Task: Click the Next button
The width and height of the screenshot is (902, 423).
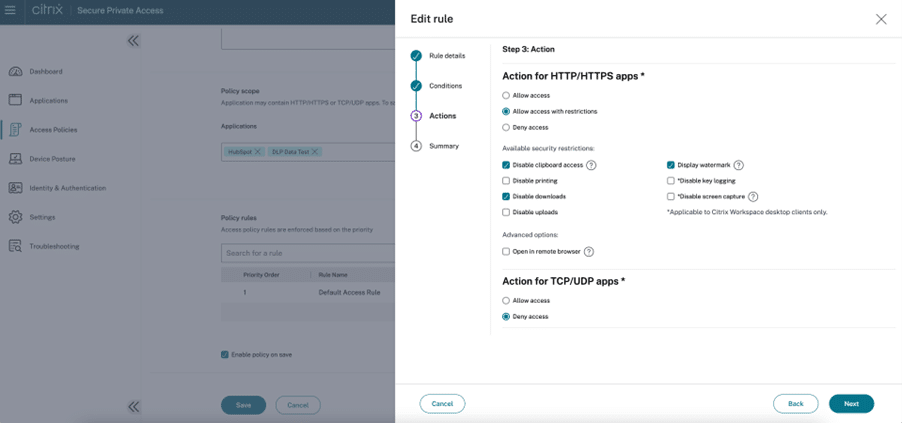Action: coord(851,404)
